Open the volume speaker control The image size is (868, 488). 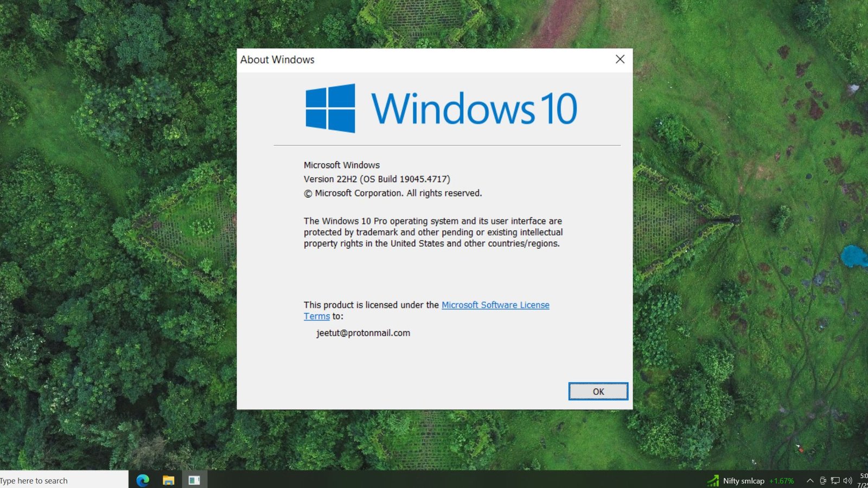pyautogui.click(x=847, y=480)
